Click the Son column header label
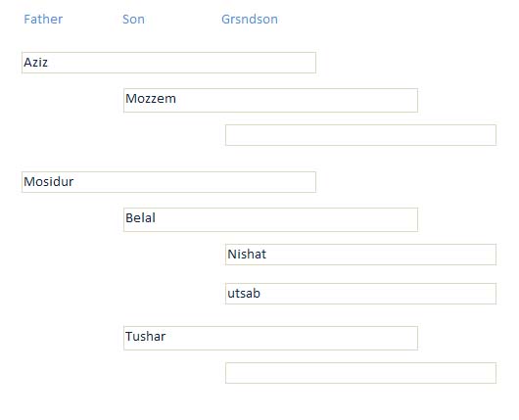This screenshot has width=519, height=420. (133, 20)
